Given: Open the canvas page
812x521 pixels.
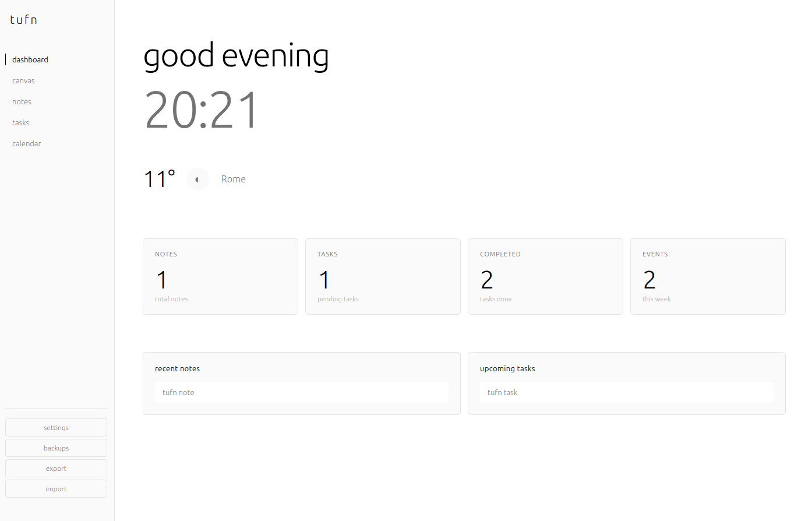Looking at the screenshot, I should pyautogui.click(x=23, y=81).
